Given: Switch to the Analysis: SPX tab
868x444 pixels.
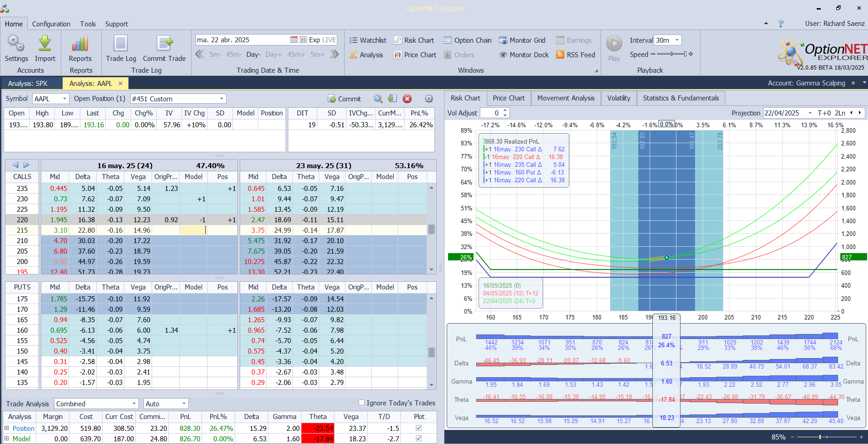Looking at the screenshot, I should [x=28, y=83].
